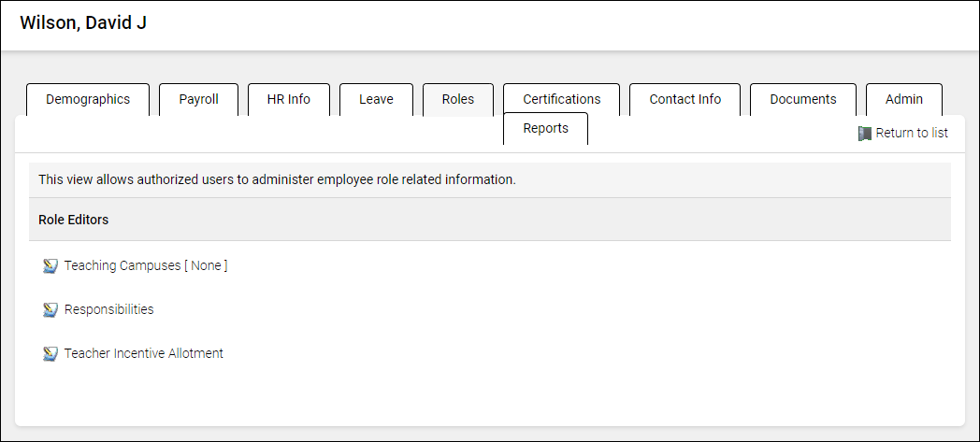
Task: Open the Contact Info tab
Action: [x=685, y=100]
